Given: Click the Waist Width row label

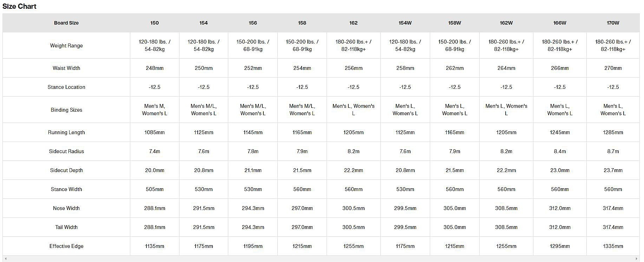Looking at the screenshot, I should (66, 68).
